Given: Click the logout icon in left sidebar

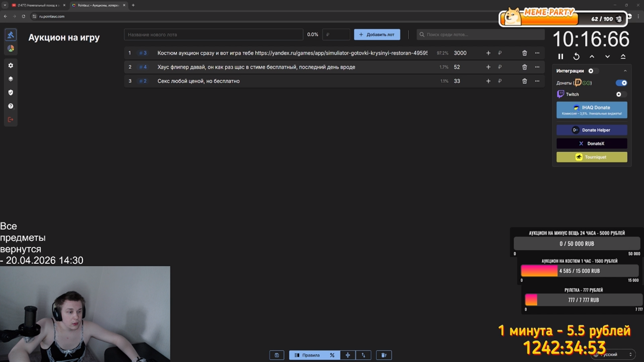Looking at the screenshot, I should click(x=11, y=120).
